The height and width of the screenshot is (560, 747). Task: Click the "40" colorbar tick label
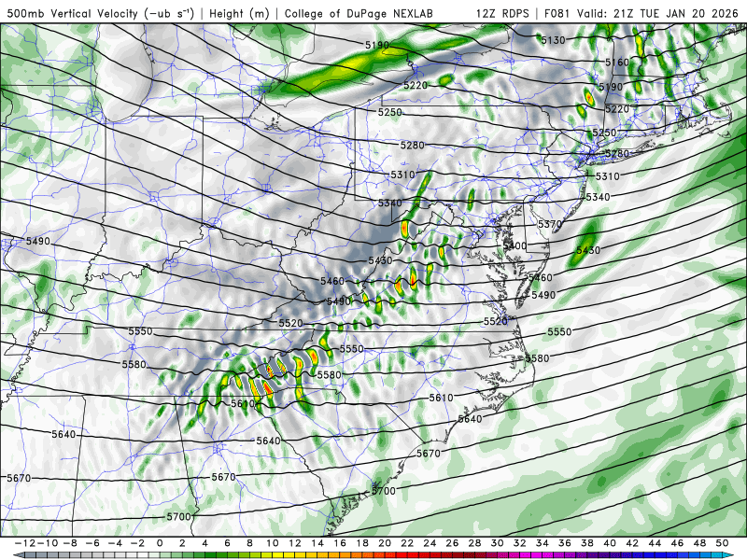pos(610,543)
